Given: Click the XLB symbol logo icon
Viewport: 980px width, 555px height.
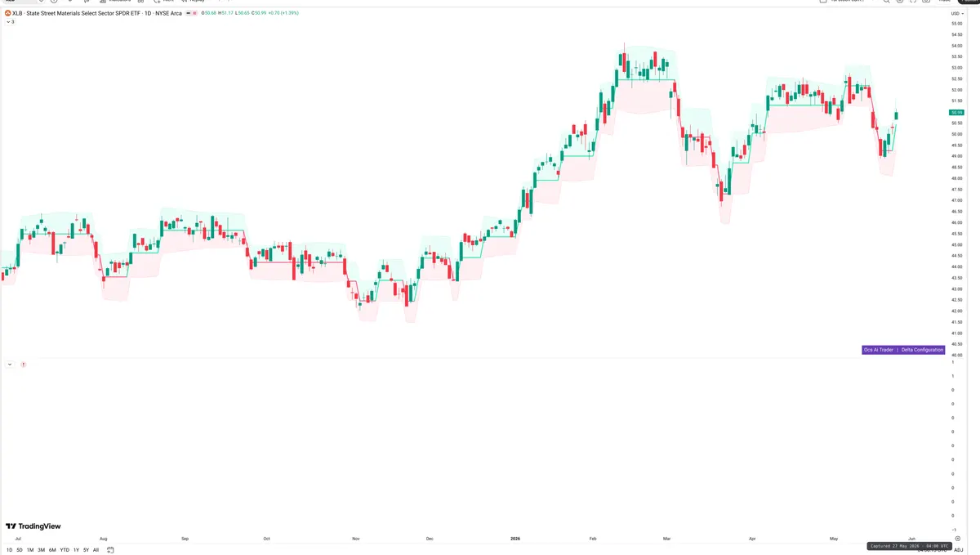Looking at the screenshot, I should tap(8, 13).
